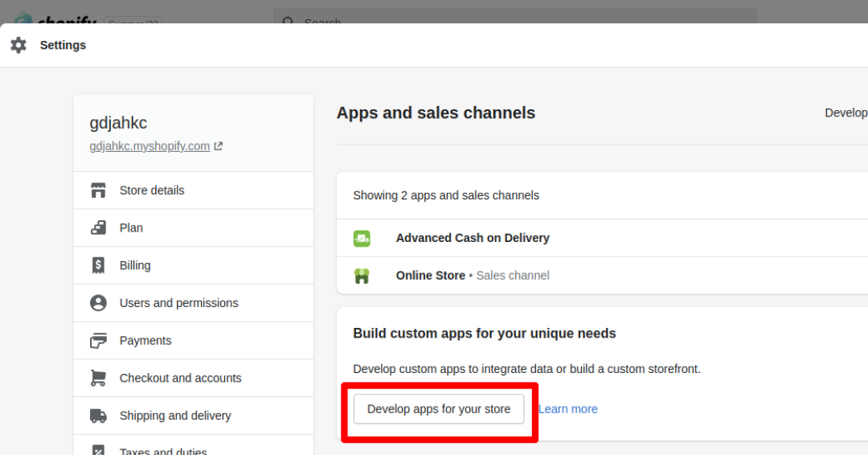The image size is (868, 455).
Task: Open the Plan settings page
Action: tap(193, 228)
